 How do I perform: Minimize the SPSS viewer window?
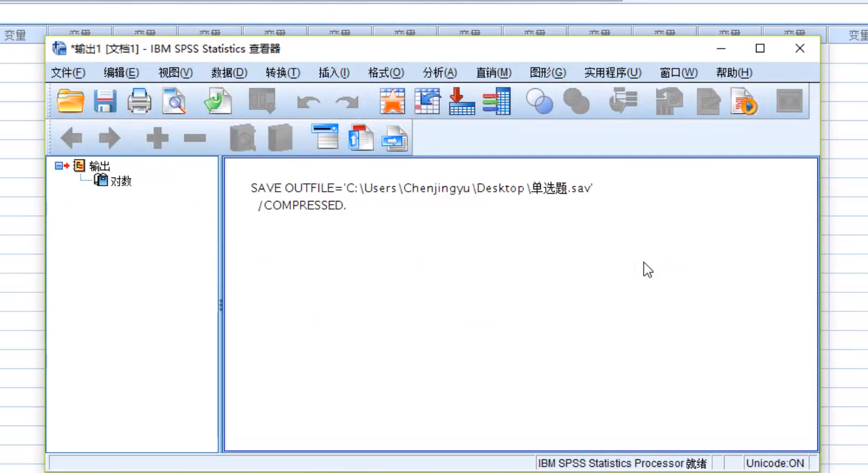click(x=721, y=48)
